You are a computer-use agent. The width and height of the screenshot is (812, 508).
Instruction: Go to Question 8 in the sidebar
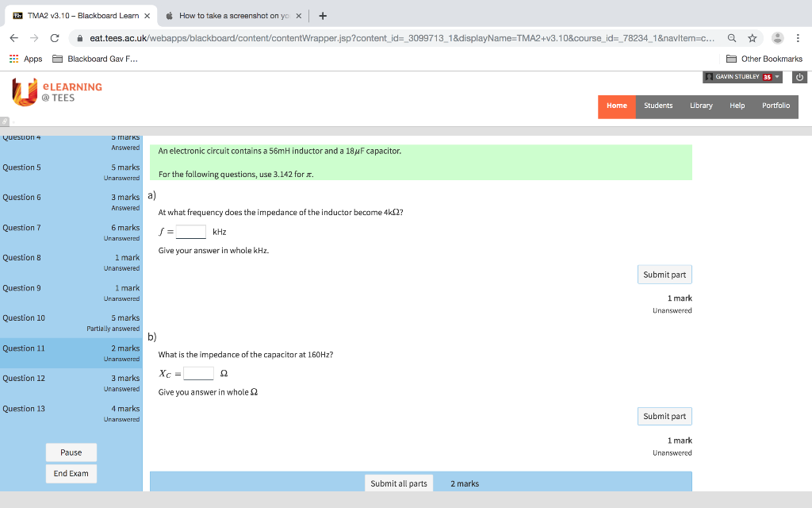tap(71, 263)
